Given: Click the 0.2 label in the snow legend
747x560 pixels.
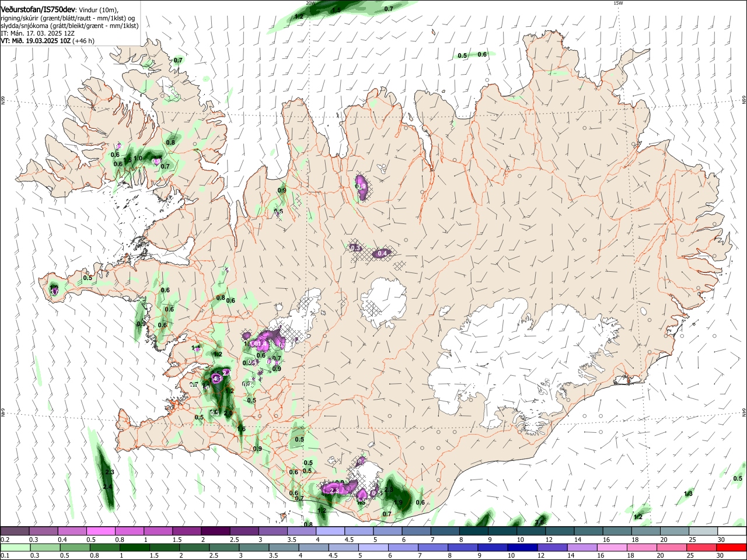Looking at the screenshot, I should pyautogui.click(x=5, y=539).
